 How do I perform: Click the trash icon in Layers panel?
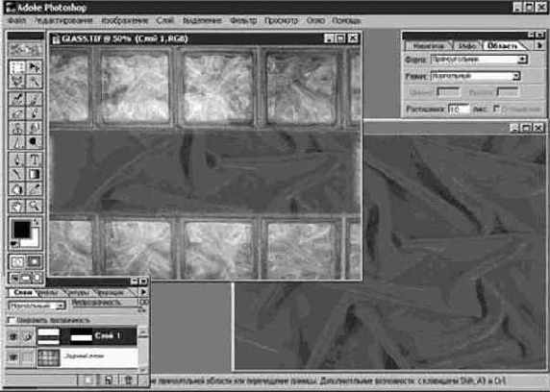[129, 380]
